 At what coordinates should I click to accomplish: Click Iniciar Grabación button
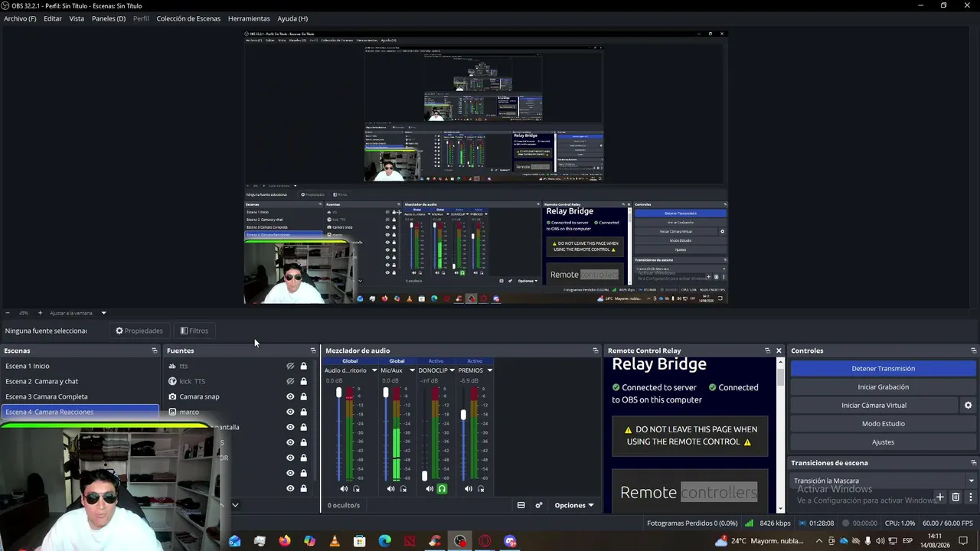(x=883, y=387)
